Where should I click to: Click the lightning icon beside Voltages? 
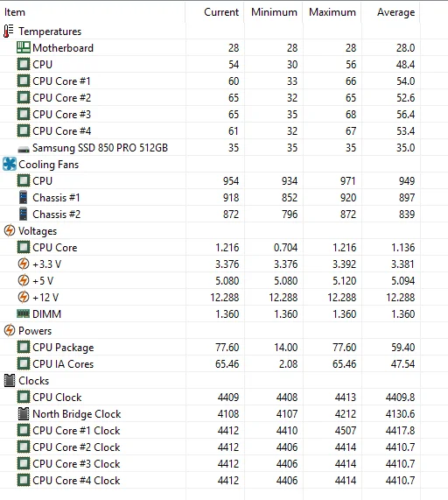click(10, 230)
